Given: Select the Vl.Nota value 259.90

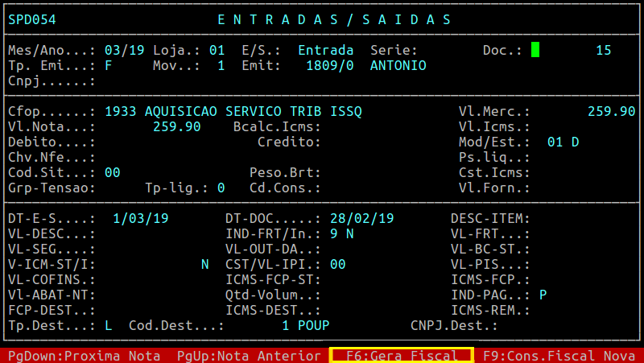Looking at the screenshot, I should pyautogui.click(x=176, y=126).
